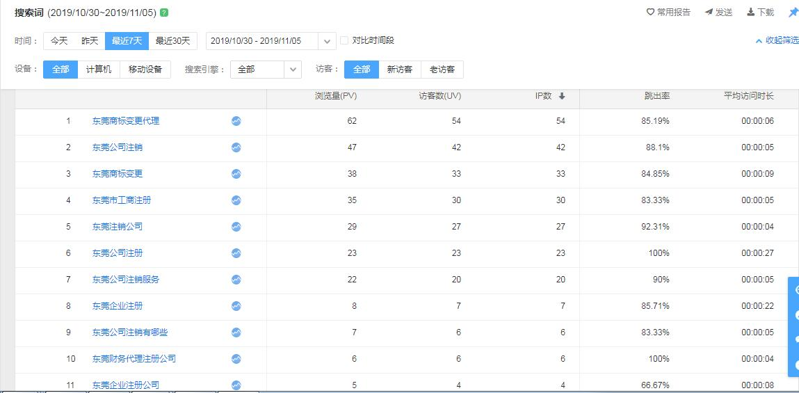The image size is (799, 393).
Task: Open trend chart icon for 东莞公司注册
Action: tap(236, 253)
